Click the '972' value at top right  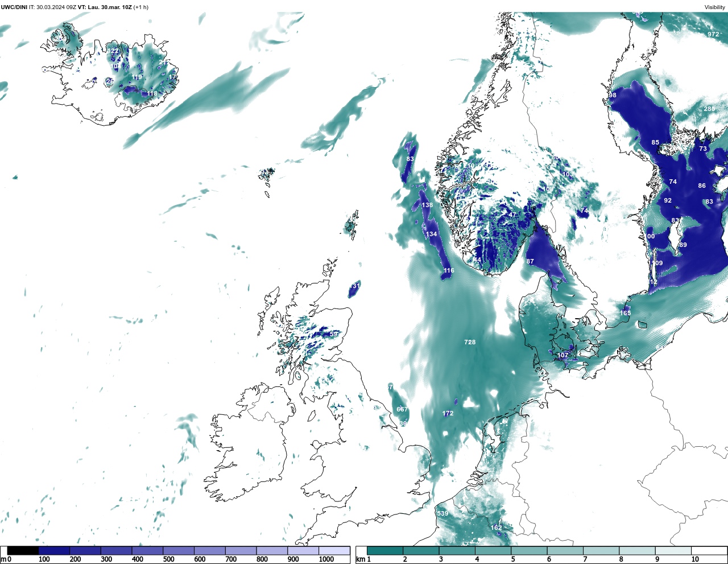tap(713, 34)
